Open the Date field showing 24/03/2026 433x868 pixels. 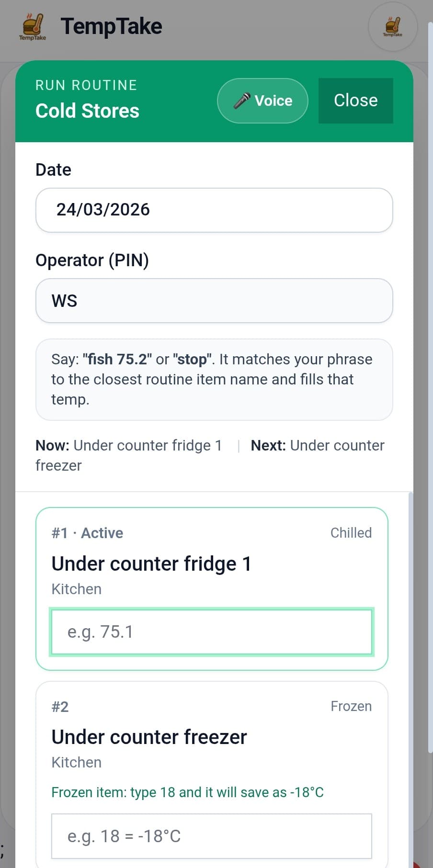pyautogui.click(x=214, y=210)
